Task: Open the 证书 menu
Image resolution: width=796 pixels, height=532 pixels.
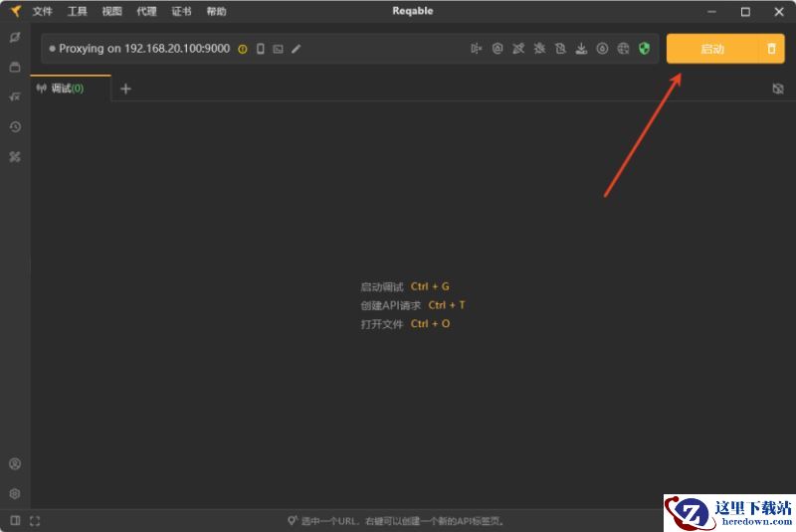Action: pyautogui.click(x=181, y=12)
